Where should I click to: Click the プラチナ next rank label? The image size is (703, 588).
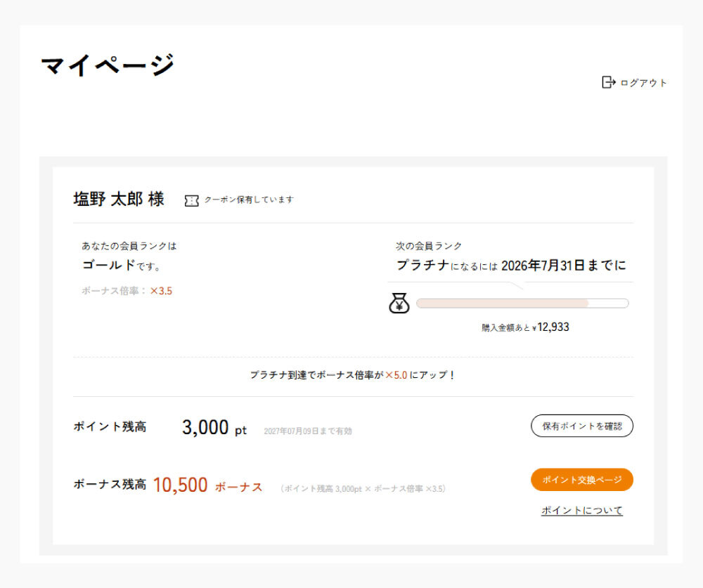(423, 266)
